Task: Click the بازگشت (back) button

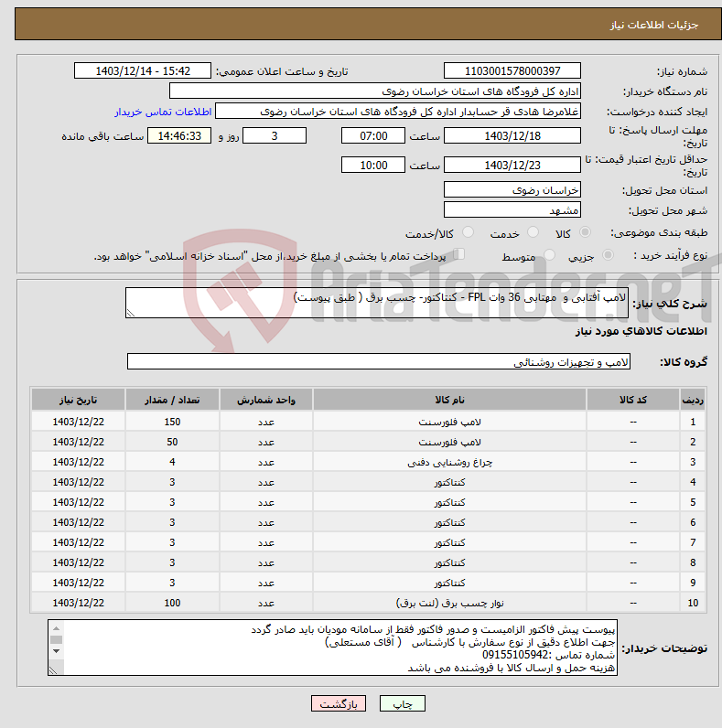Action: 339,704
